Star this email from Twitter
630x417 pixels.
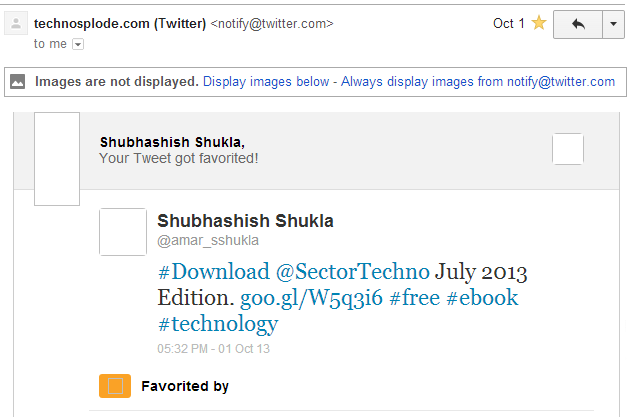[x=539, y=24]
